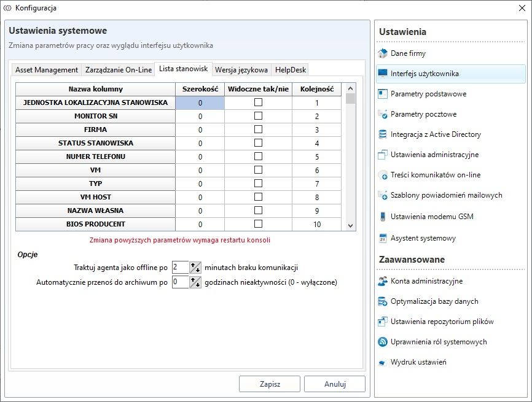
Task: Open Wydruk ustawień printer icon
Action: pos(383,362)
